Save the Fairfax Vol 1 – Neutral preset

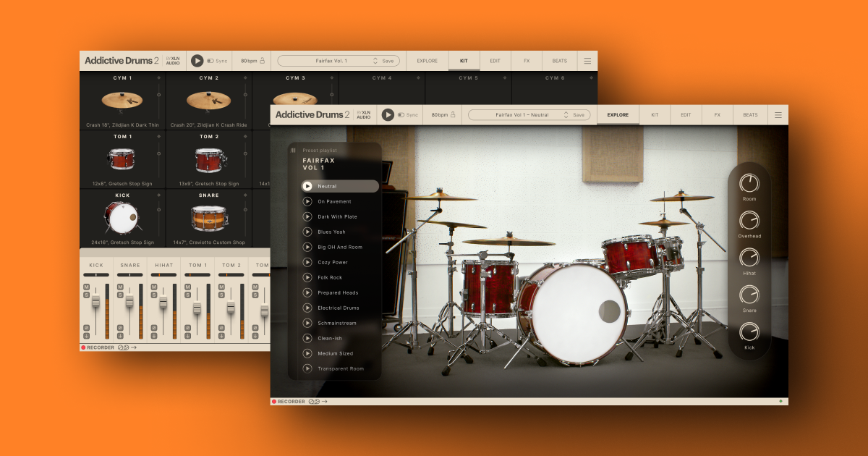click(579, 114)
